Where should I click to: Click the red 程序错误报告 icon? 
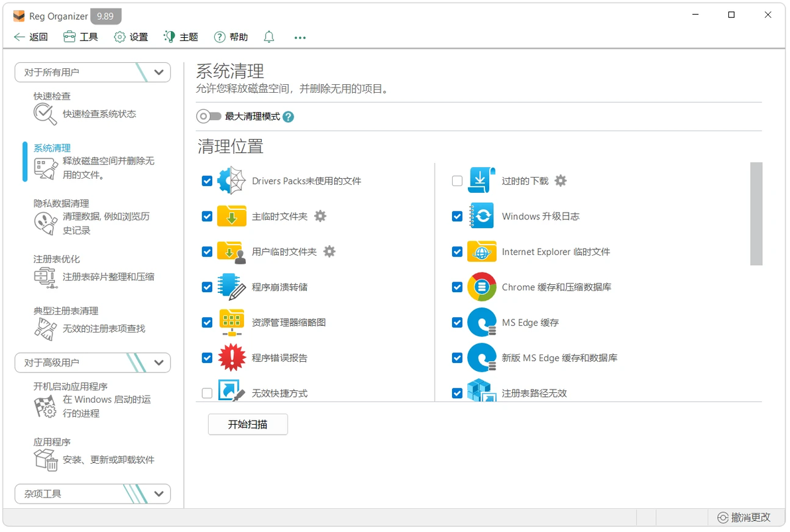click(231, 357)
